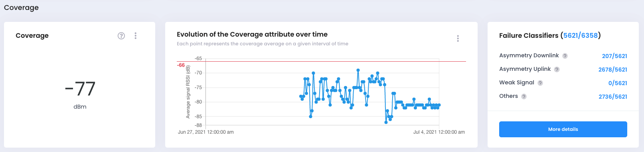Open the Evolution chart three-dot options menu
Image resolution: width=644 pixels, height=152 pixels.
point(458,39)
